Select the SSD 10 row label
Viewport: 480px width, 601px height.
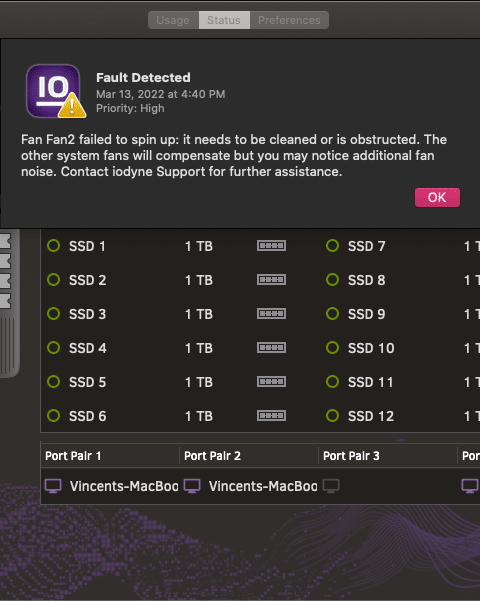[x=371, y=348]
